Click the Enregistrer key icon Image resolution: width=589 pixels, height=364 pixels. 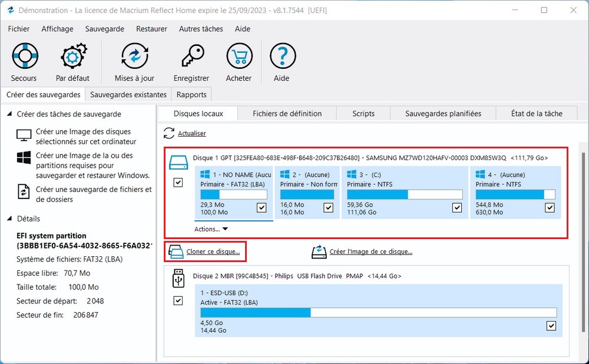191,57
